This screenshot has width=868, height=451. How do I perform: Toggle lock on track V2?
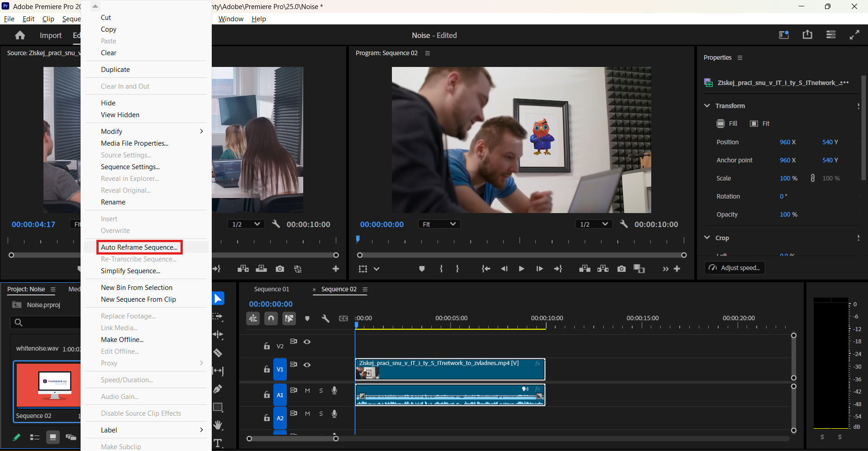(x=267, y=346)
